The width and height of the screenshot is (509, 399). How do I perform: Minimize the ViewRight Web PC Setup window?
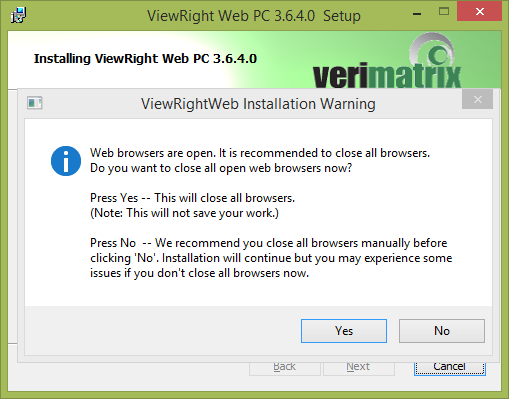tap(417, 14)
